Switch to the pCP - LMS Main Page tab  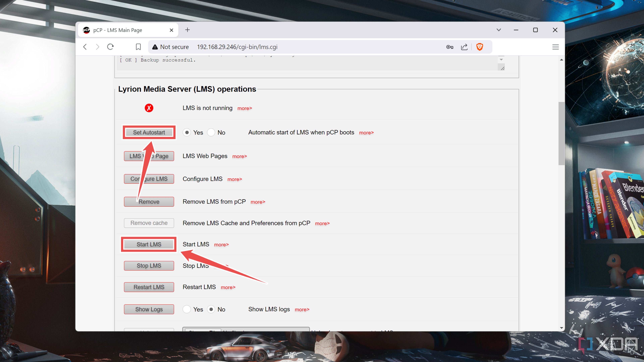120,30
